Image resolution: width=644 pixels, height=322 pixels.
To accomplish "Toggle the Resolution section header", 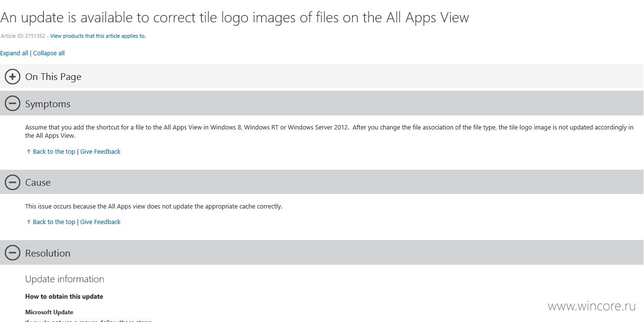I will [x=322, y=253].
